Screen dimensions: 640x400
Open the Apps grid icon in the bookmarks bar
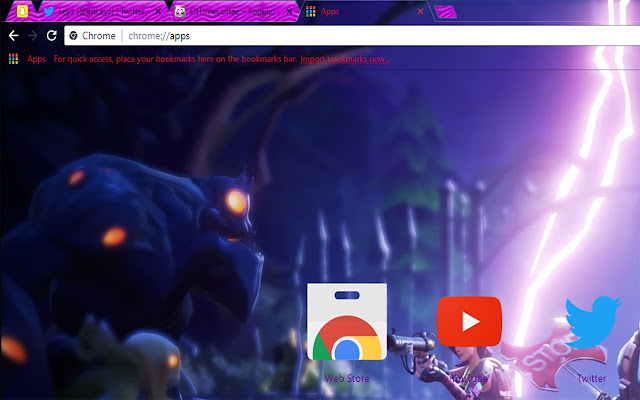[x=13, y=59]
